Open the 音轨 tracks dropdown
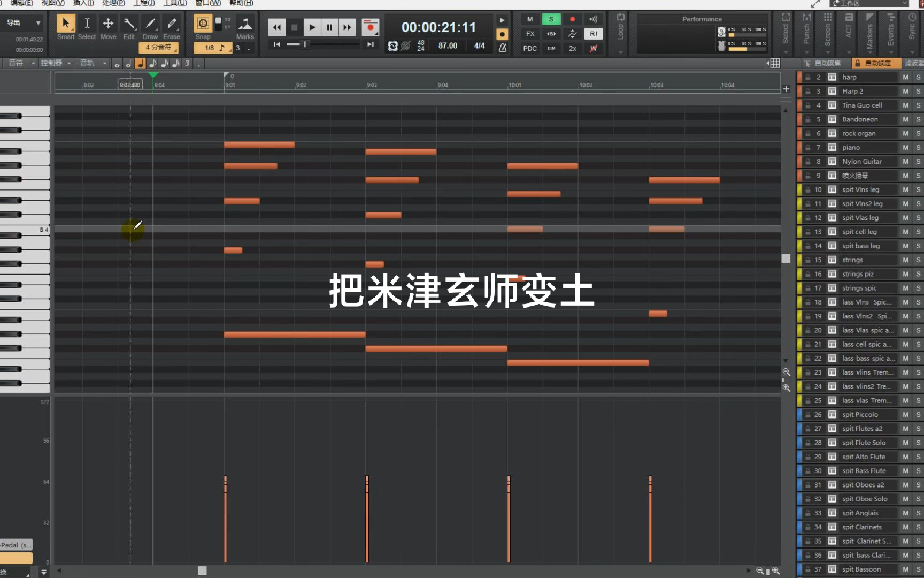The width and height of the screenshot is (924, 578). coord(93,63)
